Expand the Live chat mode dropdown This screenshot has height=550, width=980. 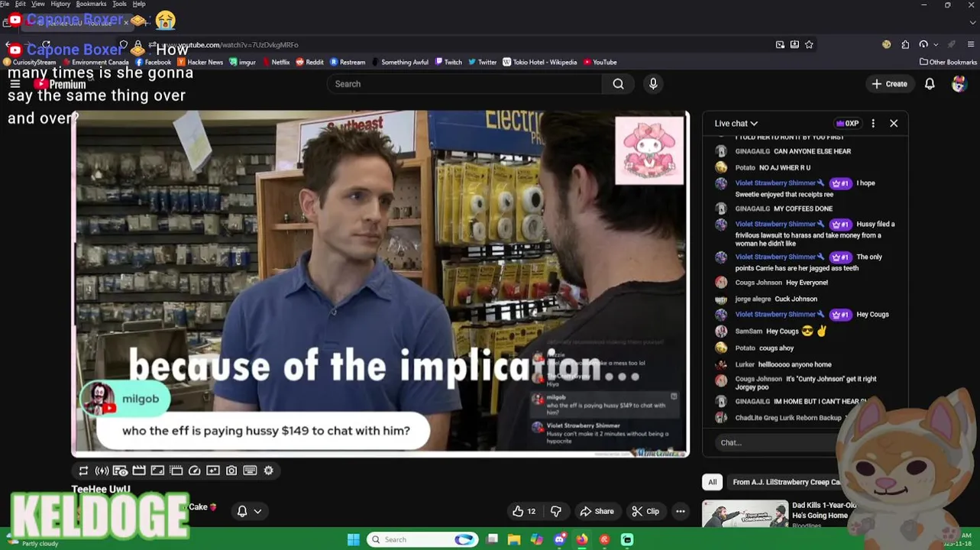coord(736,123)
